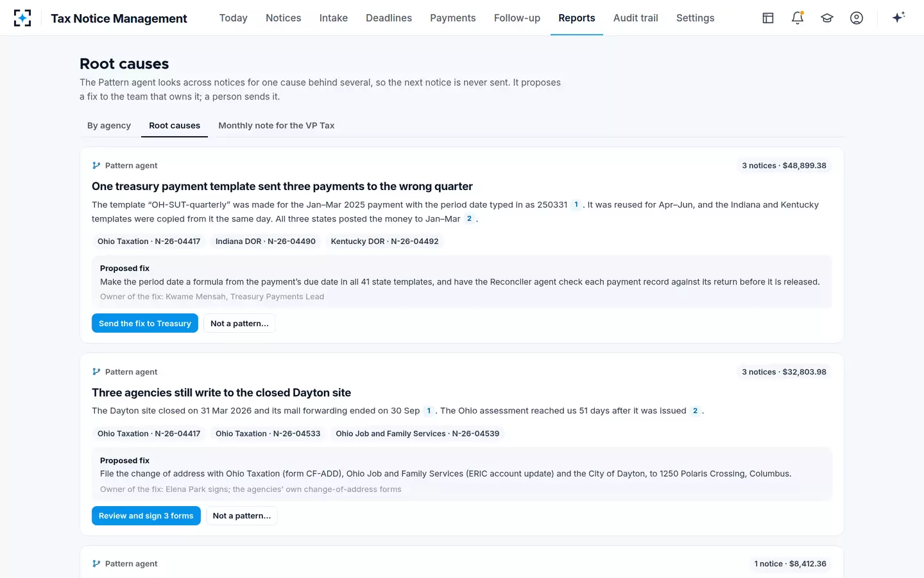The image size is (924, 578).
Task: Open Kentucky DOR N-26-04492 notice chip
Action: tap(385, 241)
